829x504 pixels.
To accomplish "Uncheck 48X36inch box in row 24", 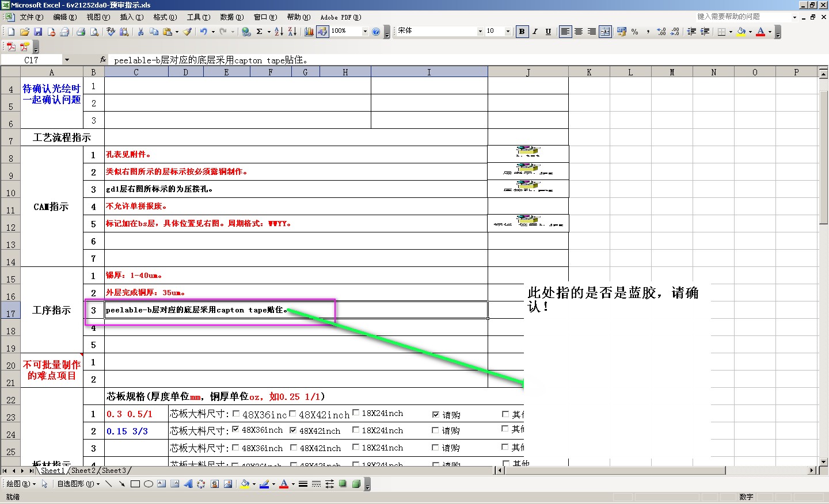I will pyautogui.click(x=235, y=430).
